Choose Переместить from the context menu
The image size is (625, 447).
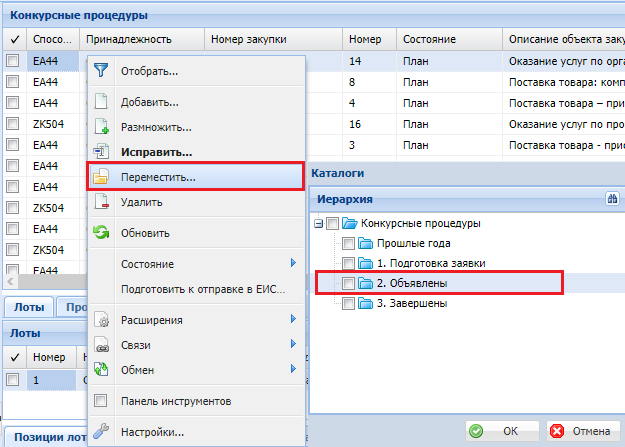[x=158, y=177]
